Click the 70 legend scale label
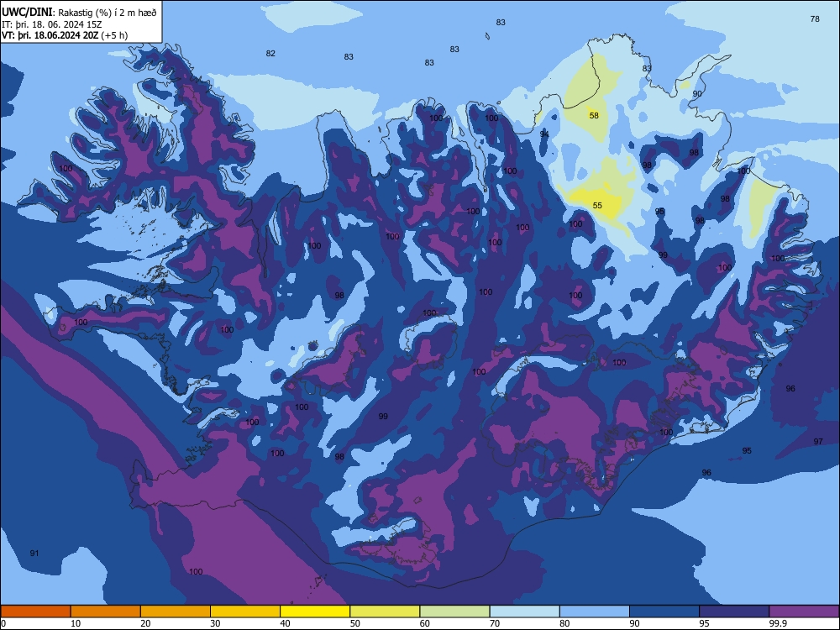Image resolution: width=840 pixels, height=630 pixels. (495, 623)
